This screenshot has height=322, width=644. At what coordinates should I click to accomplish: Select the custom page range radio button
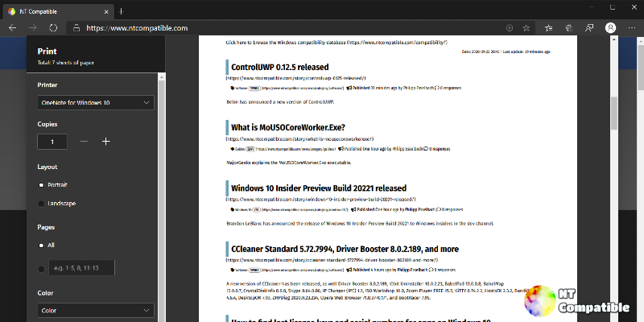point(41,269)
